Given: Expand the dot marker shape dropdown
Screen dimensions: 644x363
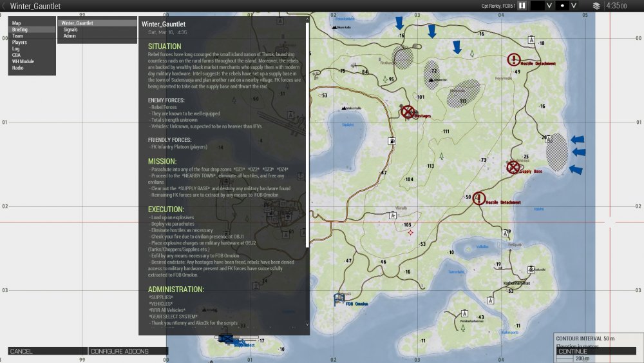Looking at the screenshot, I should [573, 6].
